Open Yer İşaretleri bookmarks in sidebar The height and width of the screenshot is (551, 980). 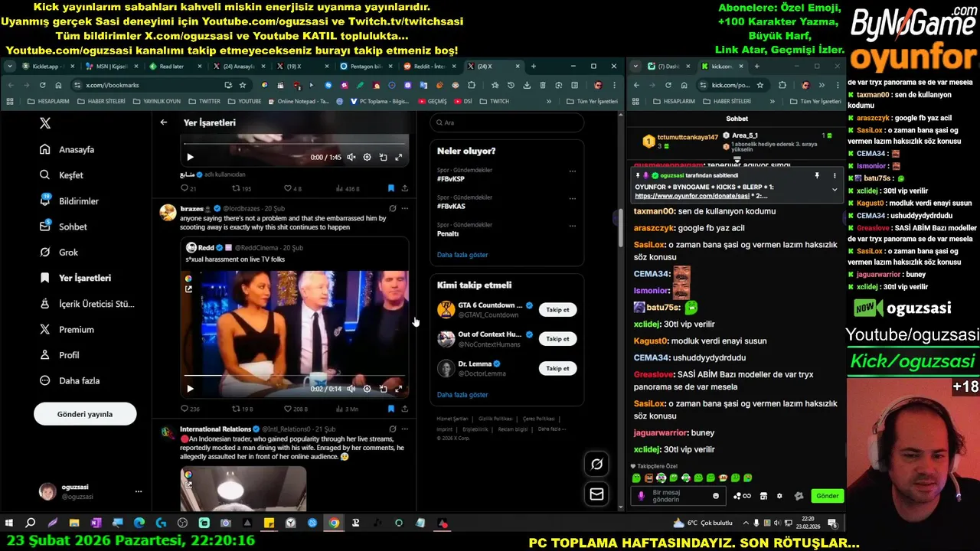(x=76, y=278)
